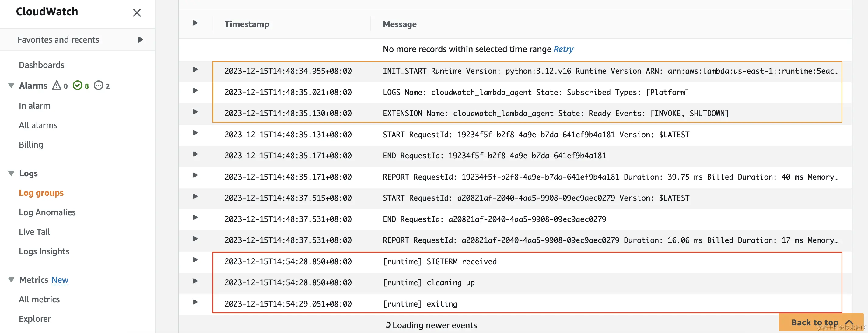The width and height of the screenshot is (868, 333).
Task: Open Log groups in the sidebar
Action: [41, 193]
